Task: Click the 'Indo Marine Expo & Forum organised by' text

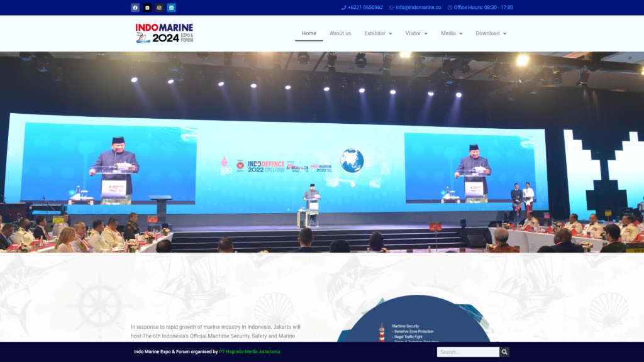Action: pyautogui.click(x=176, y=352)
